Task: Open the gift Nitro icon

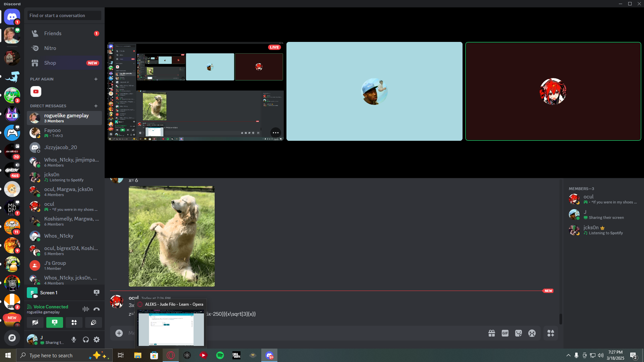Action: [x=492, y=333]
